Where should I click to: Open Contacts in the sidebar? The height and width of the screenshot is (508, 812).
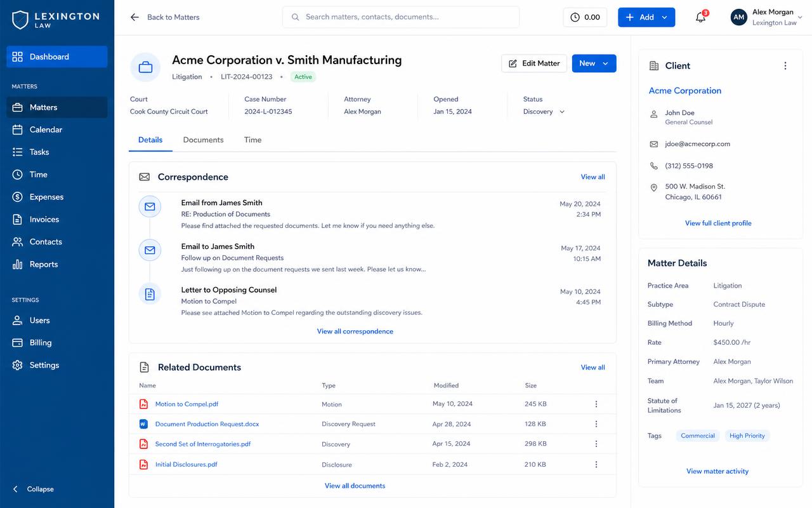click(x=57, y=242)
